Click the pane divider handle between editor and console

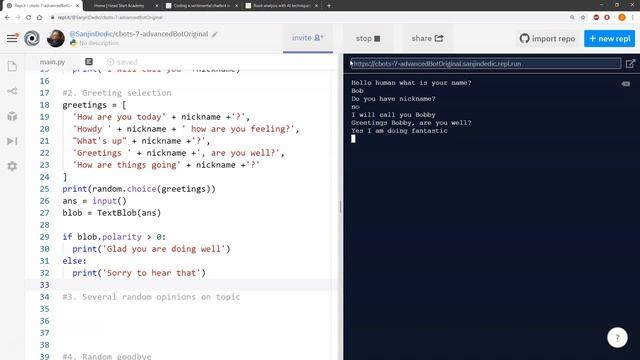[340, 207]
